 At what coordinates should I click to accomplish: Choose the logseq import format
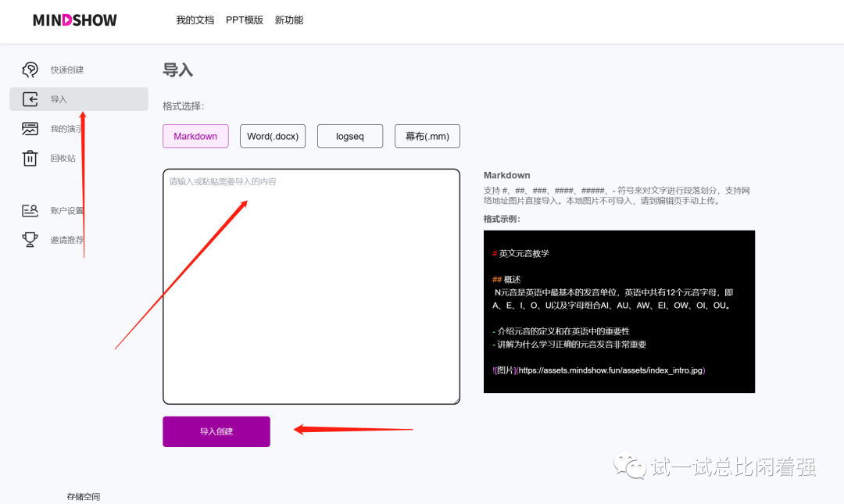[349, 136]
